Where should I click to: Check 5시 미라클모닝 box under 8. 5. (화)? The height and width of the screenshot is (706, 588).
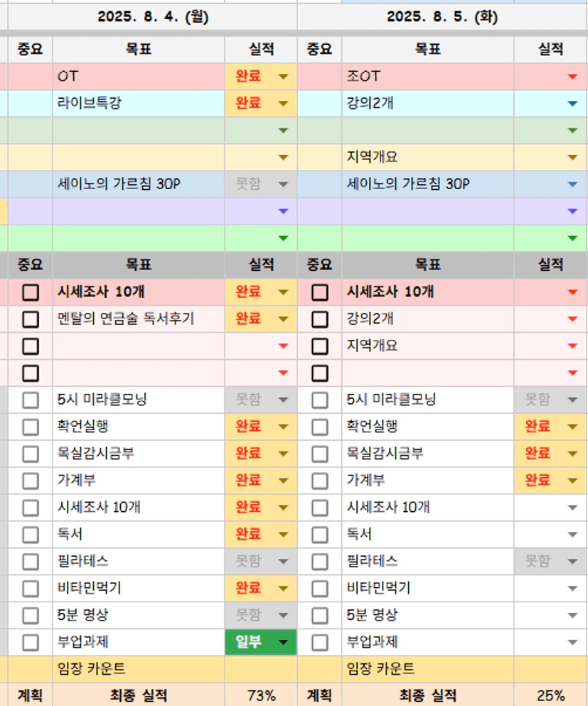pos(320,400)
